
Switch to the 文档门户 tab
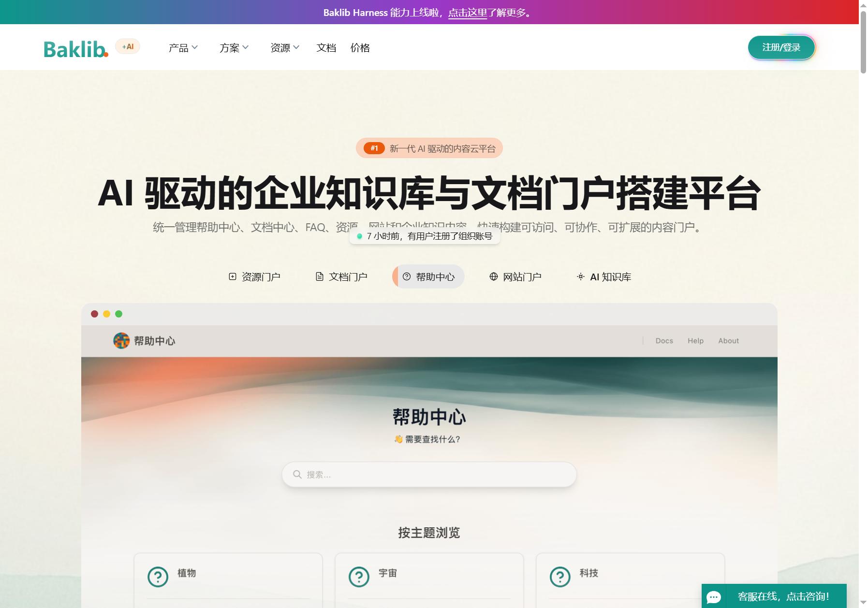(341, 276)
